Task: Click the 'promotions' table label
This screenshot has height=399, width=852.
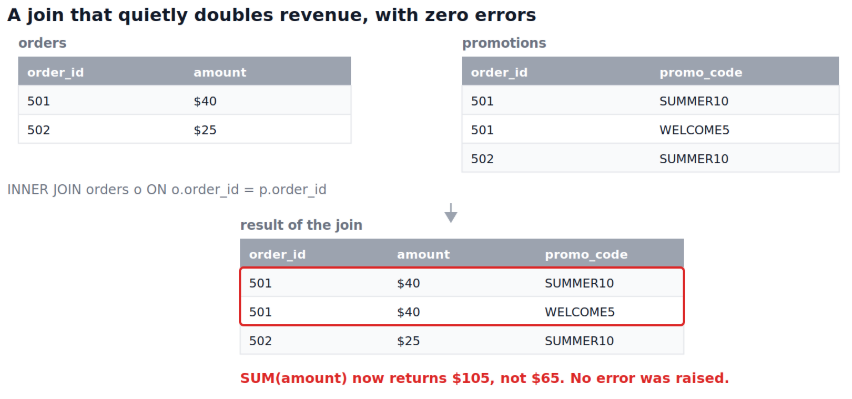Action: pyautogui.click(x=504, y=43)
